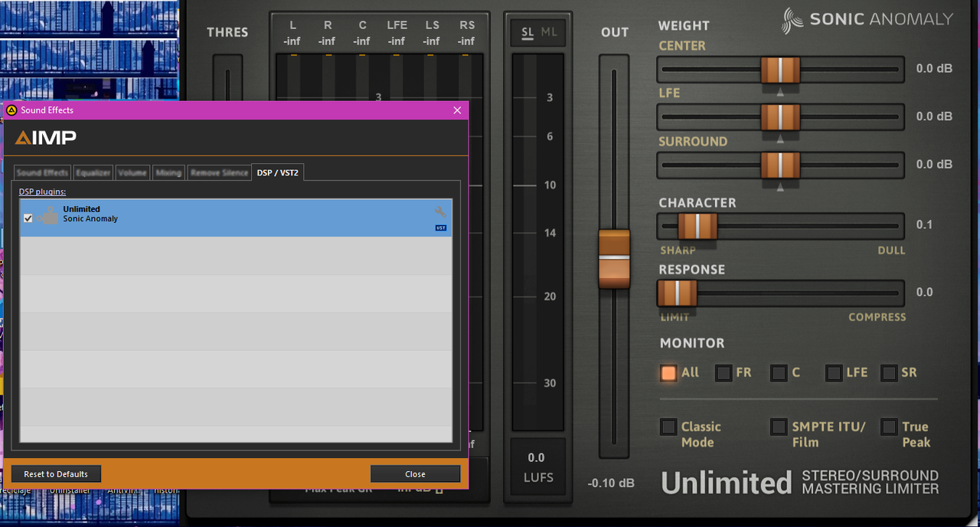Image resolution: width=980 pixels, height=527 pixels.
Task: Select the DSP / VST2 tab
Action: (x=278, y=172)
